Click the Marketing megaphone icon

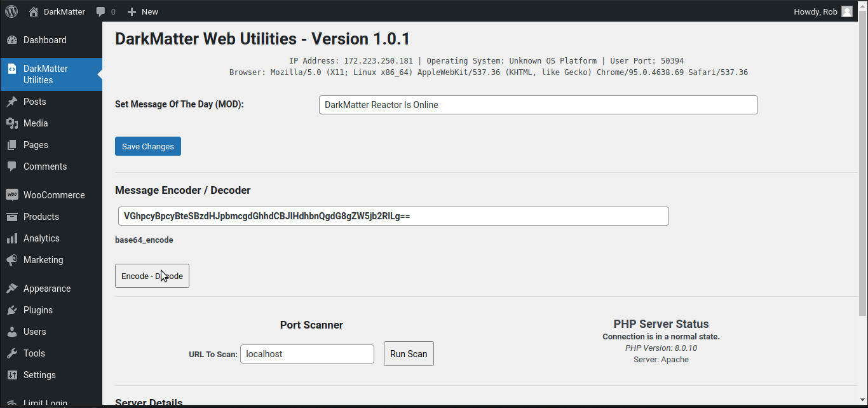click(12, 260)
